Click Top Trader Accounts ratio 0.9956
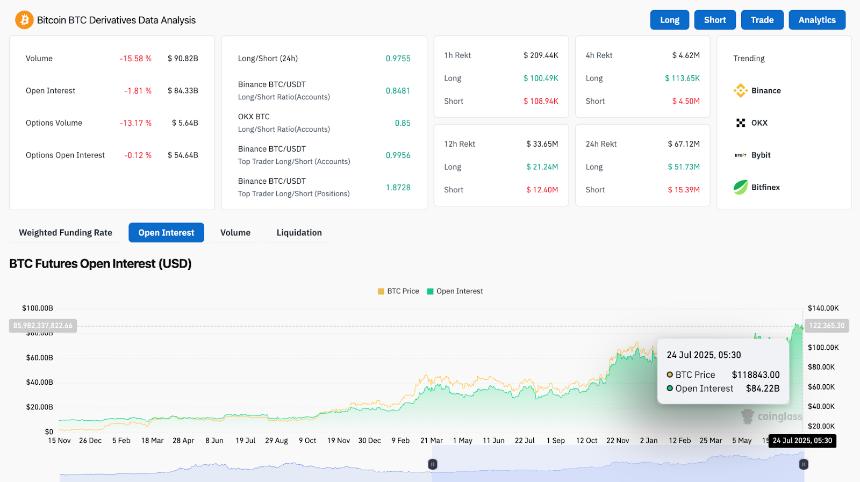 pyautogui.click(x=398, y=155)
